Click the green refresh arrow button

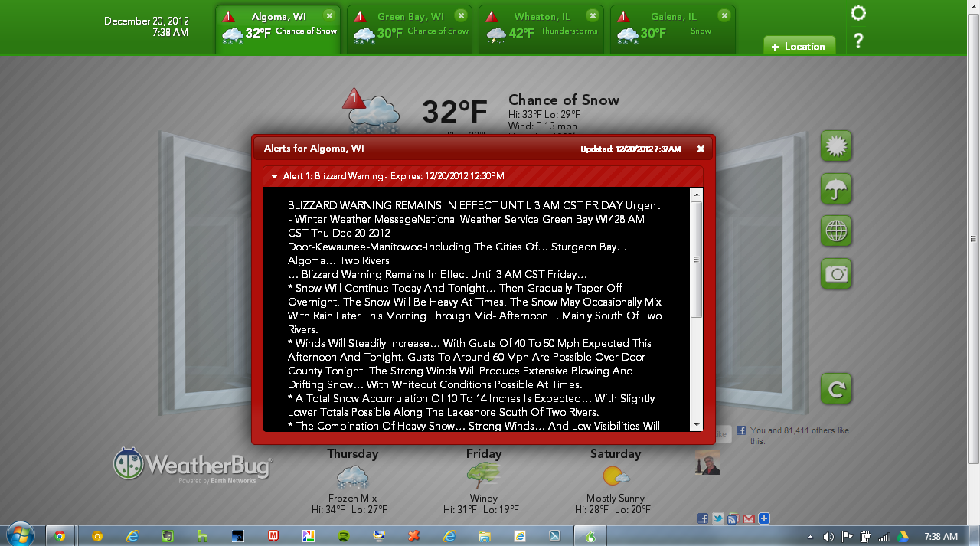[836, 389]
